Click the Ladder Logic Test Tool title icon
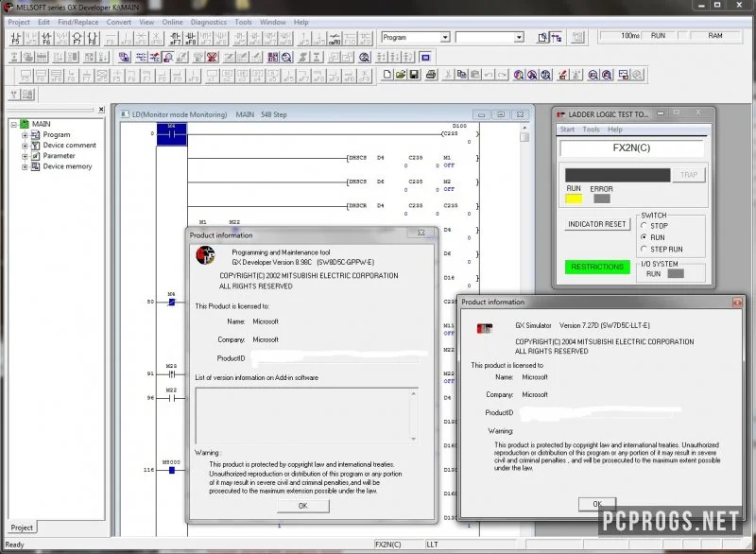 pos(560,114)
